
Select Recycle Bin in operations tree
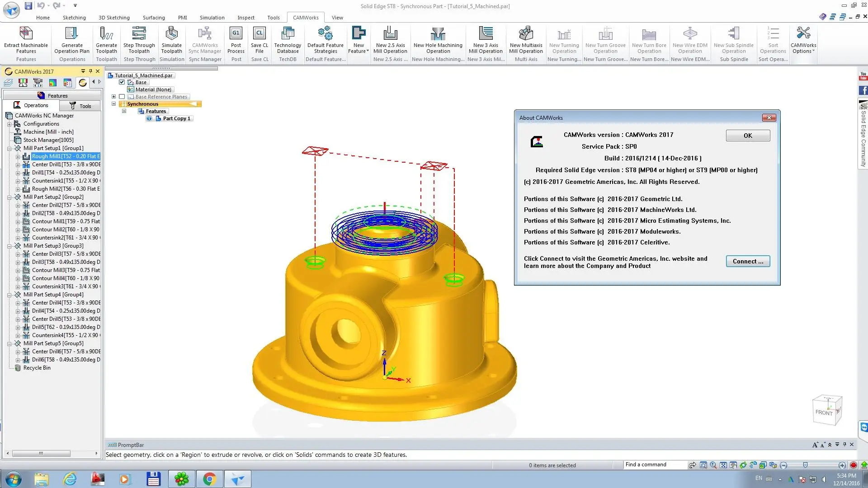tap(37, 368)
